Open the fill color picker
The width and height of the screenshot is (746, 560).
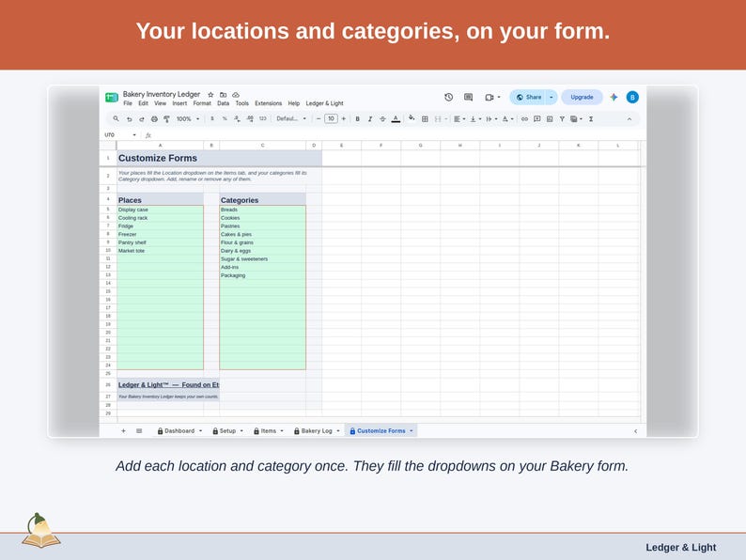coord(412,118)
